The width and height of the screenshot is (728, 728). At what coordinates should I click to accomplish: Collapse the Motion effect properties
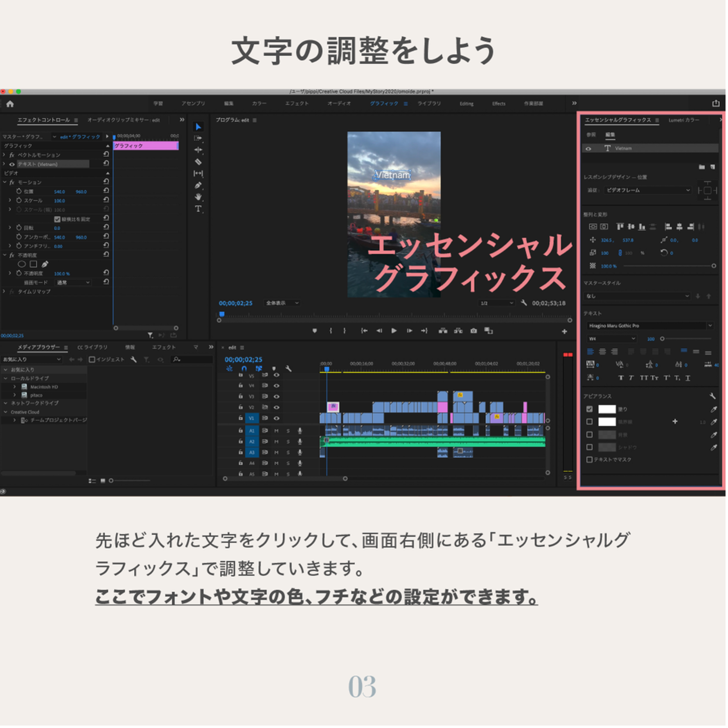click(5, 183)
